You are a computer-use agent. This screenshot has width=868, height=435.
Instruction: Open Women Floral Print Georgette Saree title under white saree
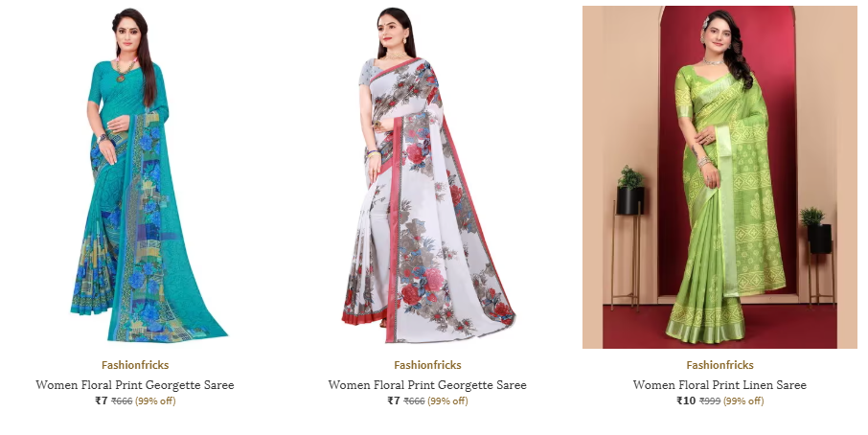[x=427, y=384]
